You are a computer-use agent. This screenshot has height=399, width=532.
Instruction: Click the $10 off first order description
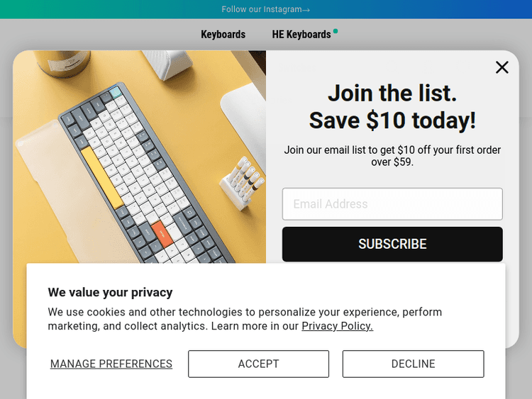click(392, 156)
